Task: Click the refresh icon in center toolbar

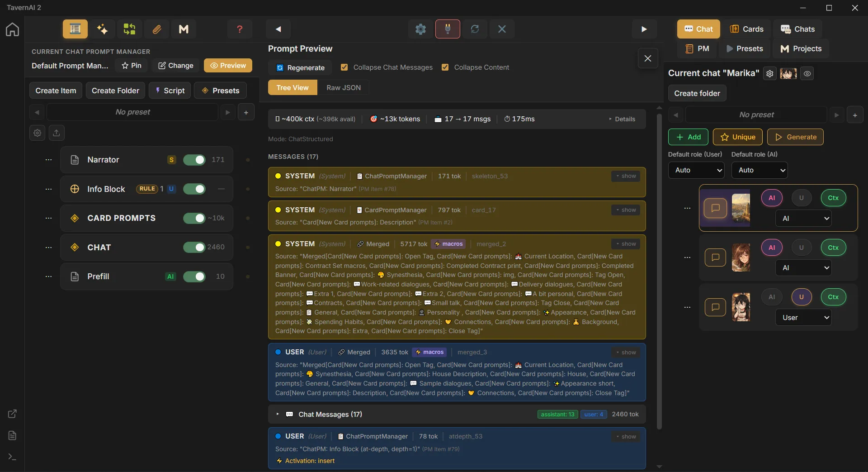Action: 475,29
